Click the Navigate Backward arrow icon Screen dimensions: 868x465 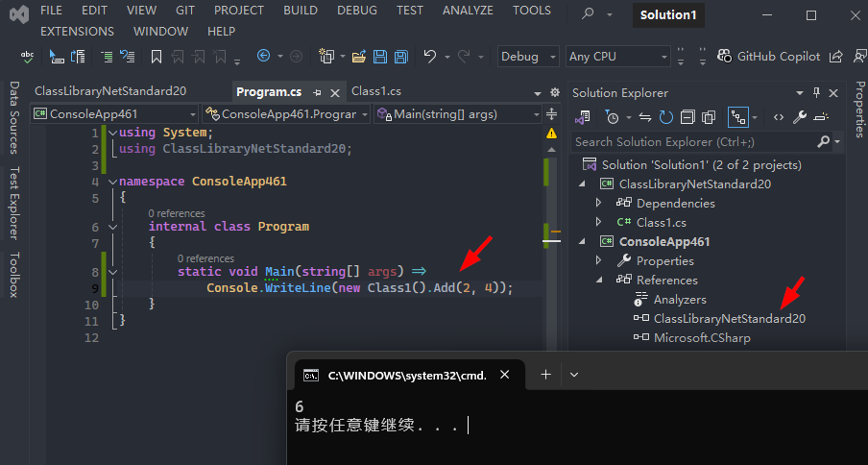click(x=262, y=57)
